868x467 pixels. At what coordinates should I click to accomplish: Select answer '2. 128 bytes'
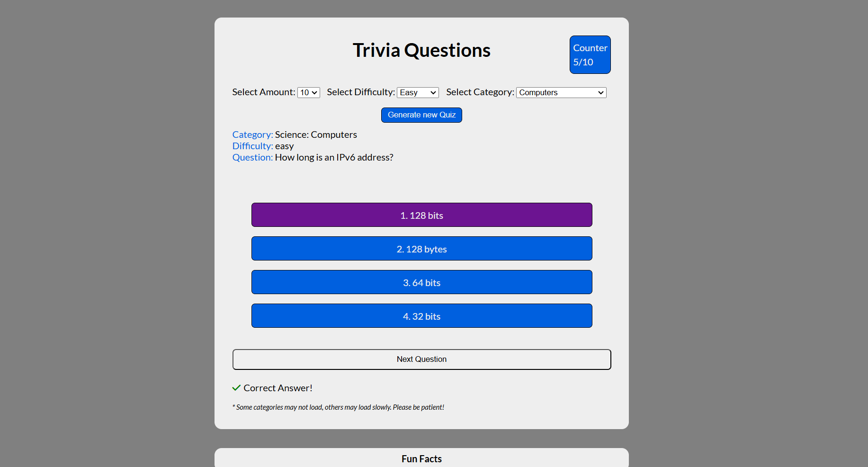(x=421, y=248)
